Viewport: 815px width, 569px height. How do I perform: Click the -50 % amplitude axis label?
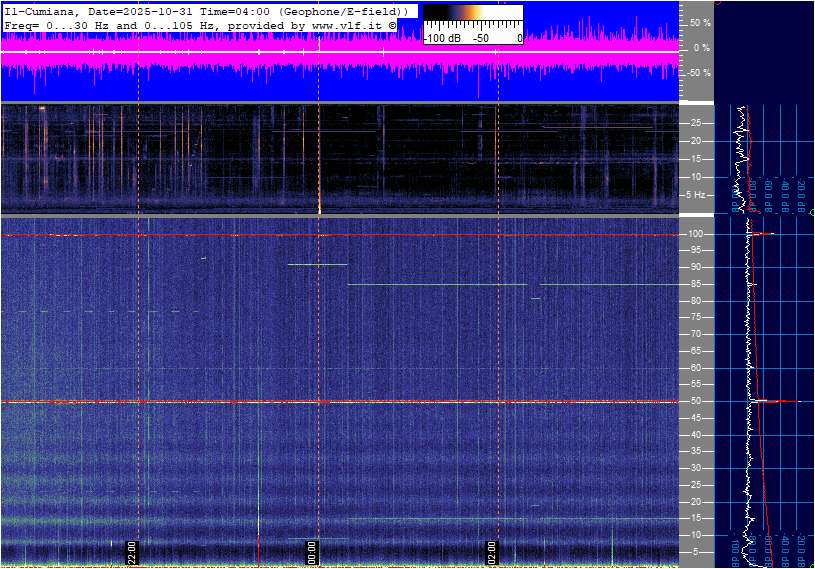(x=698, y=73)
